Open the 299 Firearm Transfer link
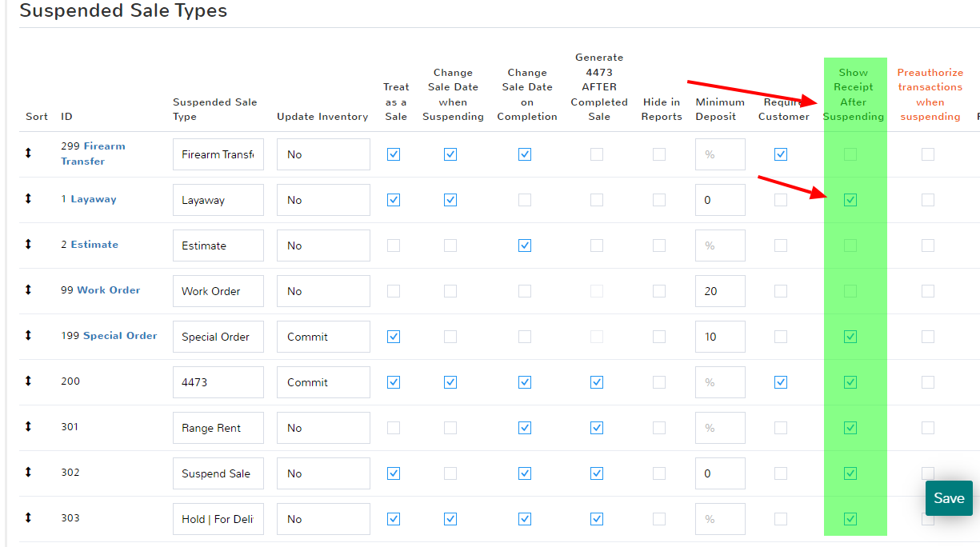The width and height of the screenshot is (980, 547). [x=93, y=154]
